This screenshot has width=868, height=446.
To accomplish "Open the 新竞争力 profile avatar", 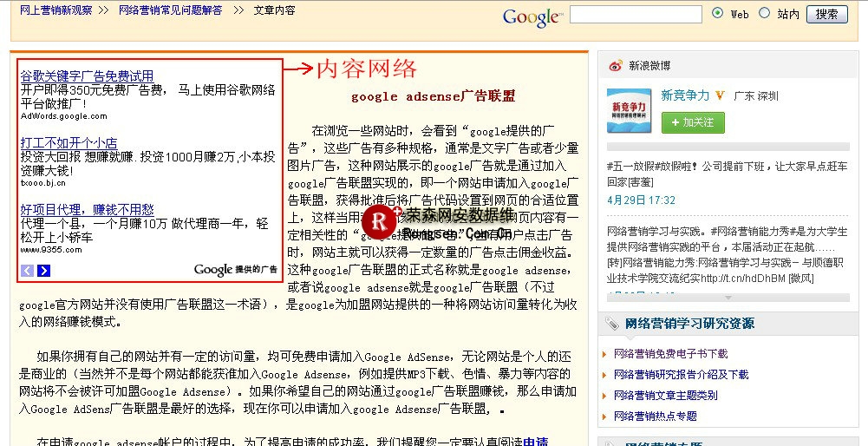I will pyautogui.click(x=629, y=111).
